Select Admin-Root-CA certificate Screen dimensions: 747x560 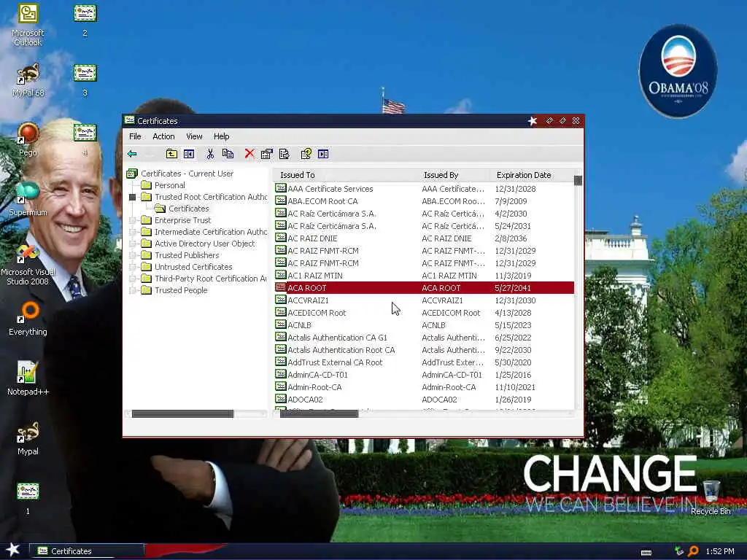click(424, 387)
